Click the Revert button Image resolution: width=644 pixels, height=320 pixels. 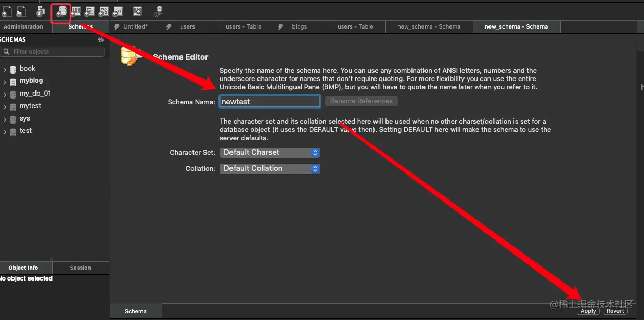tap(615, 311)
